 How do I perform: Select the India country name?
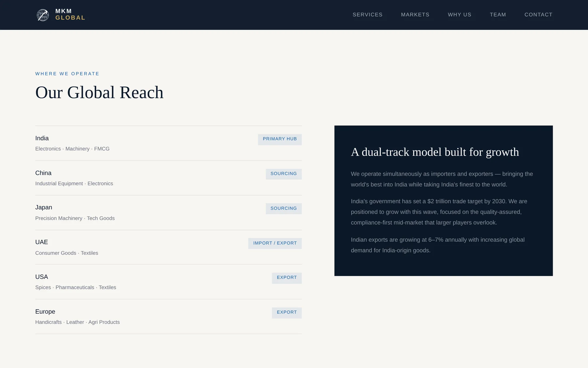[x=42, y=138]
